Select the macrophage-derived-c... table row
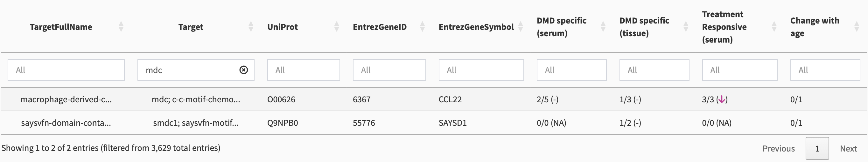This screenshot has height=162, width=868. click(x=434, y=99)
